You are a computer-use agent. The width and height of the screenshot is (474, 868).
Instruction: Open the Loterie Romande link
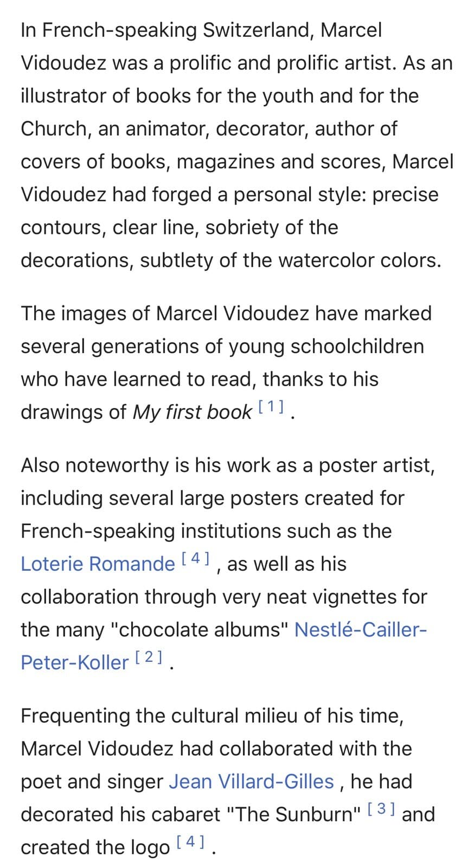98,564
